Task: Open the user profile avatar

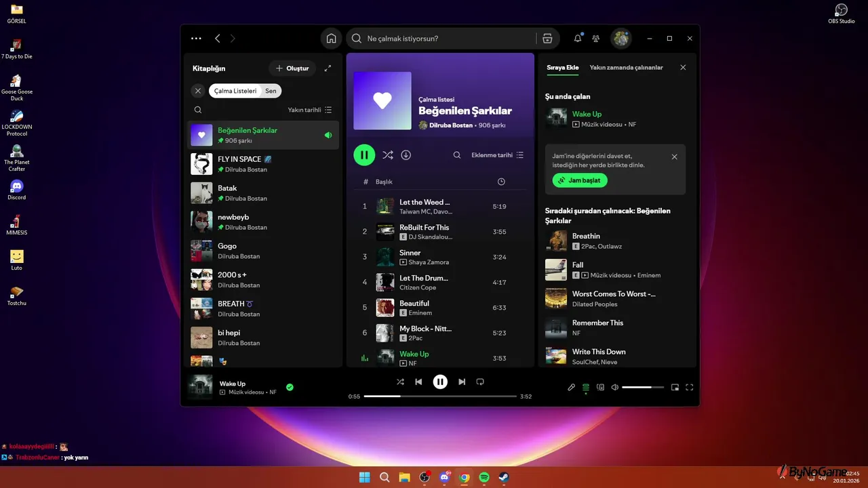Action: tap(620, 39)
